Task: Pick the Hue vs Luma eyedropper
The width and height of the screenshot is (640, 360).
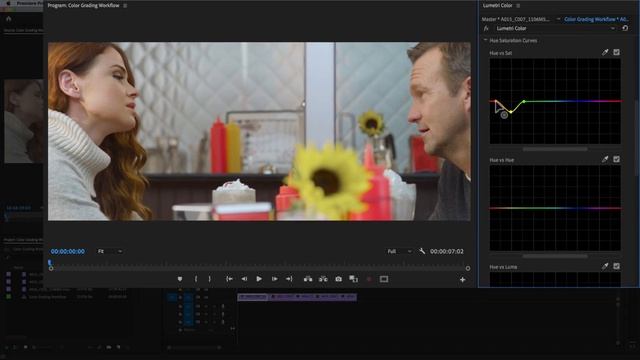Action: (x=605, y=266)
